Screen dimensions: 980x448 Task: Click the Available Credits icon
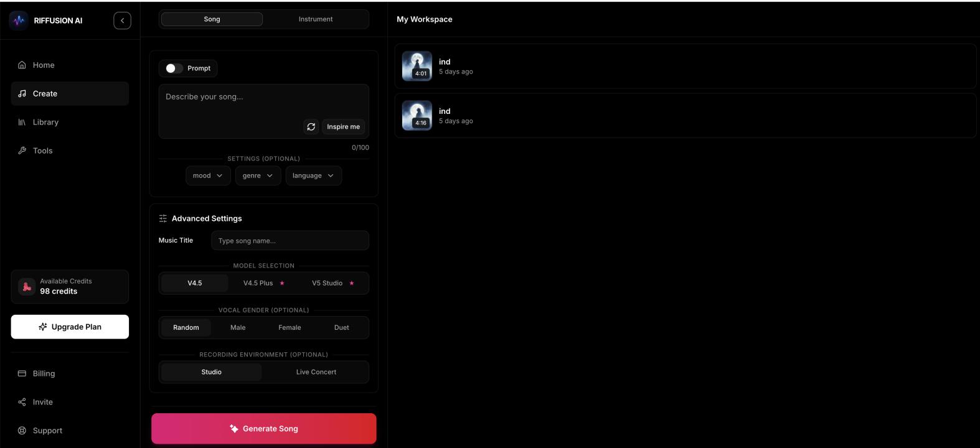click(27, 287)
